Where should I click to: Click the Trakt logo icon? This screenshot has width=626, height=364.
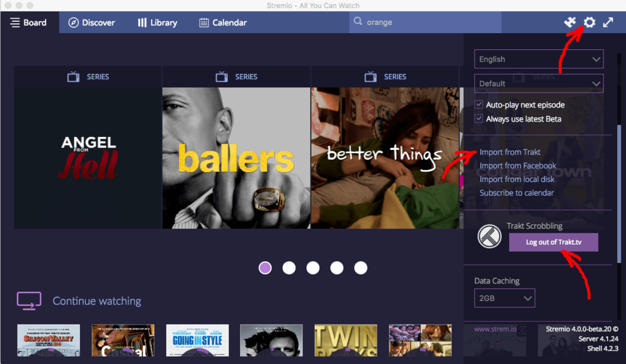pos(489,236)
